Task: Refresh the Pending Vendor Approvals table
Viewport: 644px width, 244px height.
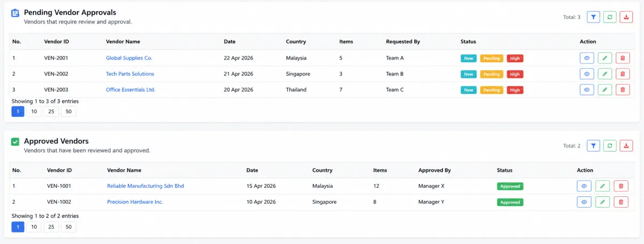Action: point(610,17)
